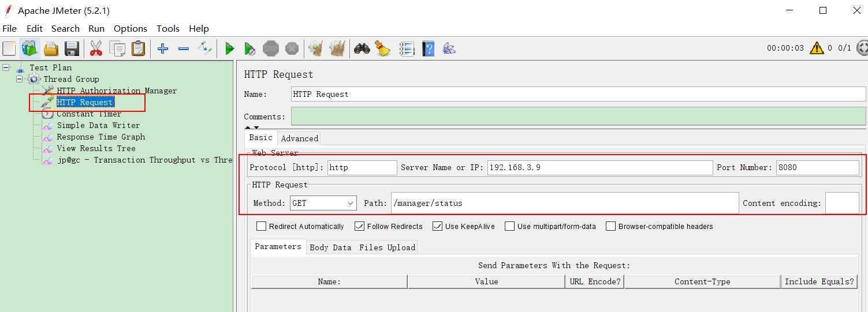Open the Options menu

pos(131,28)
